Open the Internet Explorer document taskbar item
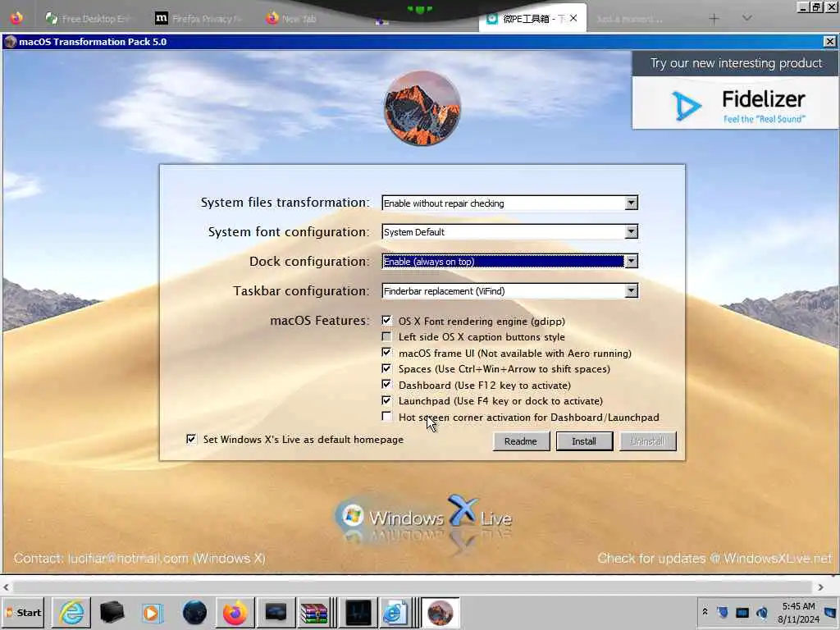 click(x=395, y=612)
